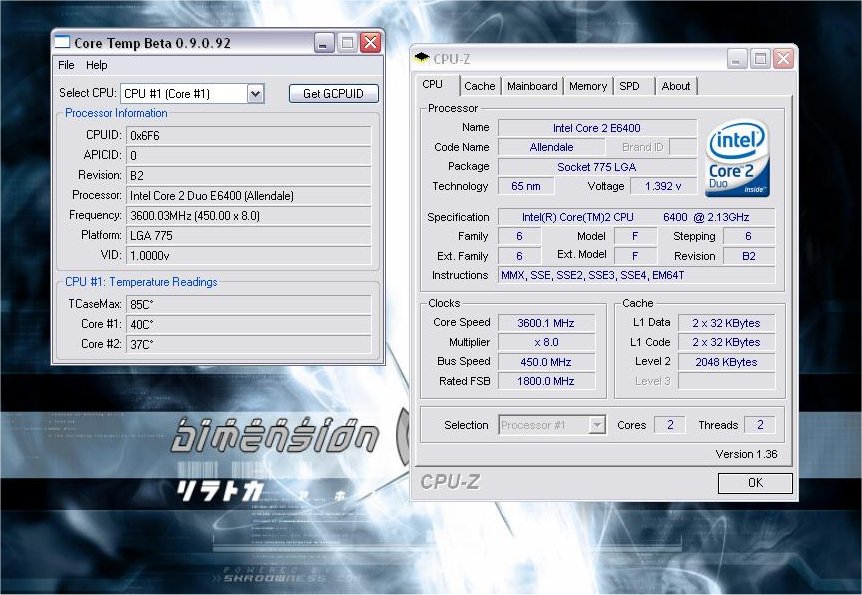
Task: Click the Voltage value 1.392 v
Action: click(x=663, y=186)
